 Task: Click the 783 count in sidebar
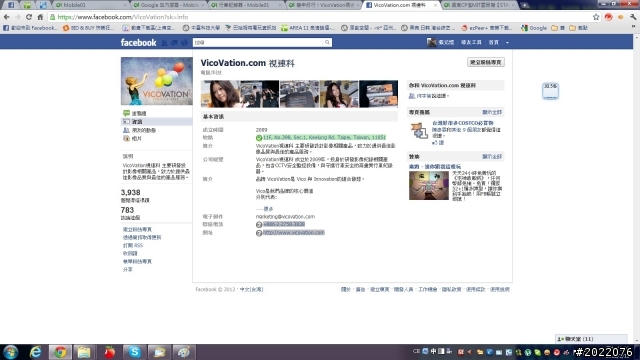(x=127, y=210)
